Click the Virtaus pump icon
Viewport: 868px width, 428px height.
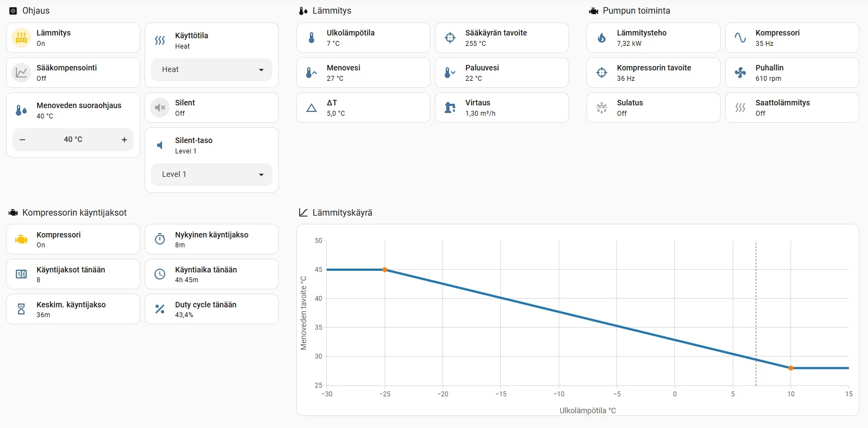450,108
